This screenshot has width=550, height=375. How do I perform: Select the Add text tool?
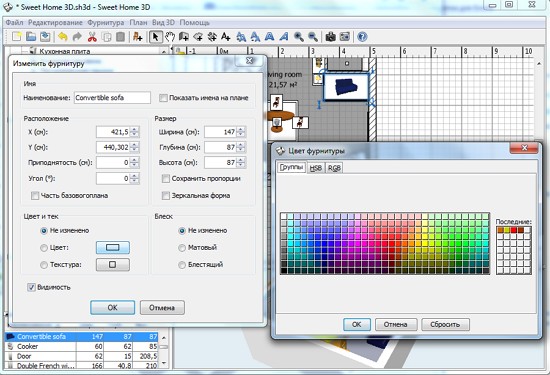226,36
